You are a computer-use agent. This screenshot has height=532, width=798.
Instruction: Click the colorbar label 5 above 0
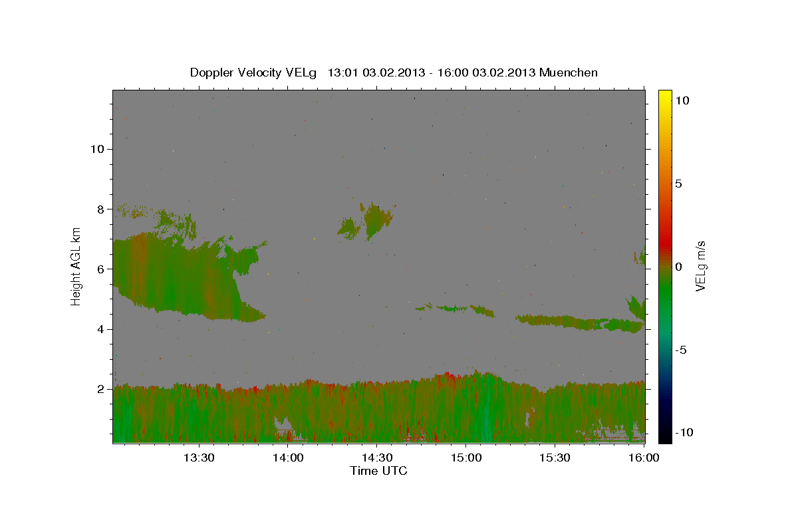(679, 184)
